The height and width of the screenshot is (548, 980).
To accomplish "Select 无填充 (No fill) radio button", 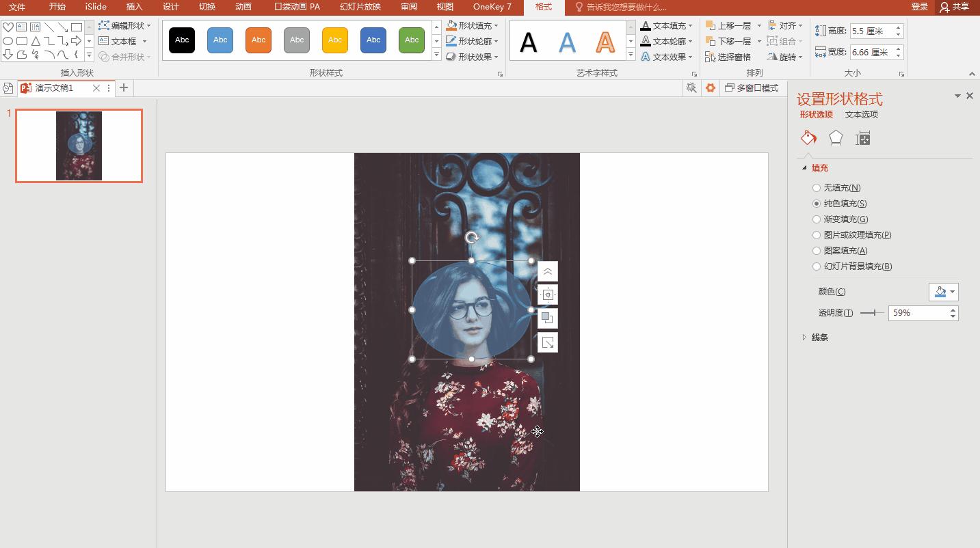I will click(817, 188).
